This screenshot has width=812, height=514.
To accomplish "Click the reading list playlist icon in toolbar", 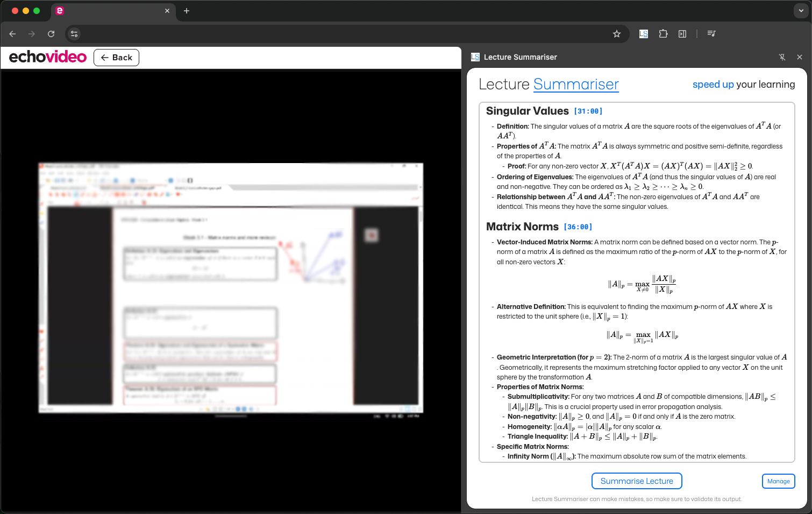I will pos(711,33).
